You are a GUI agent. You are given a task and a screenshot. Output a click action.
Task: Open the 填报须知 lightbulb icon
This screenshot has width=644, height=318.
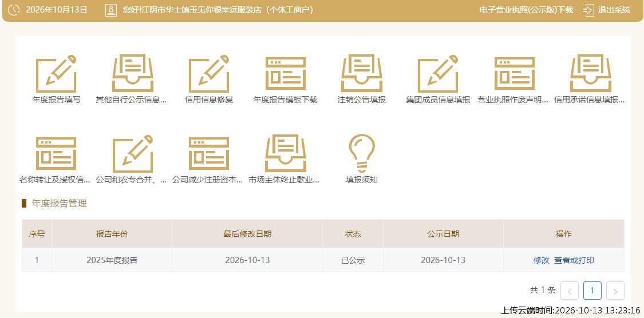tap(362, 153)
